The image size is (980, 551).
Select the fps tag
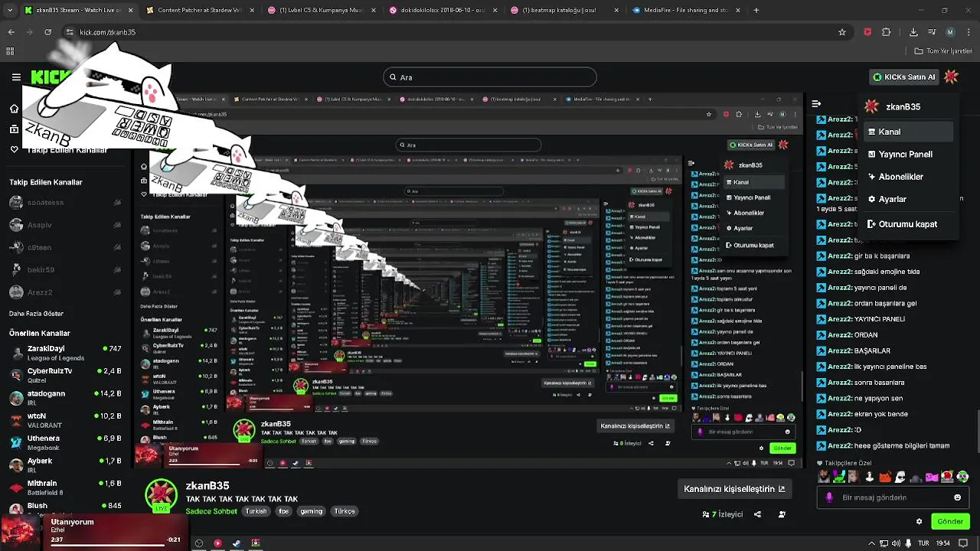[x=284, y=511]
